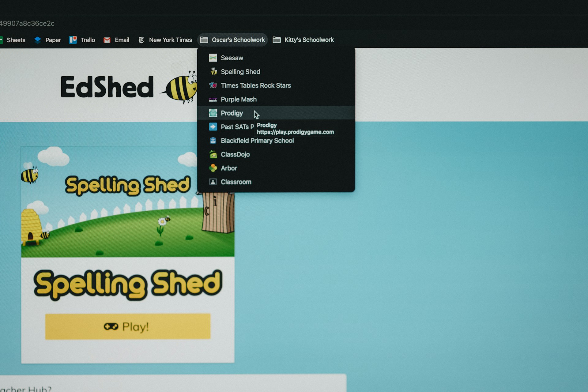588x392 pixels.
Task: Click the Past SATs arrow icon
Action: tap(213, 127)
